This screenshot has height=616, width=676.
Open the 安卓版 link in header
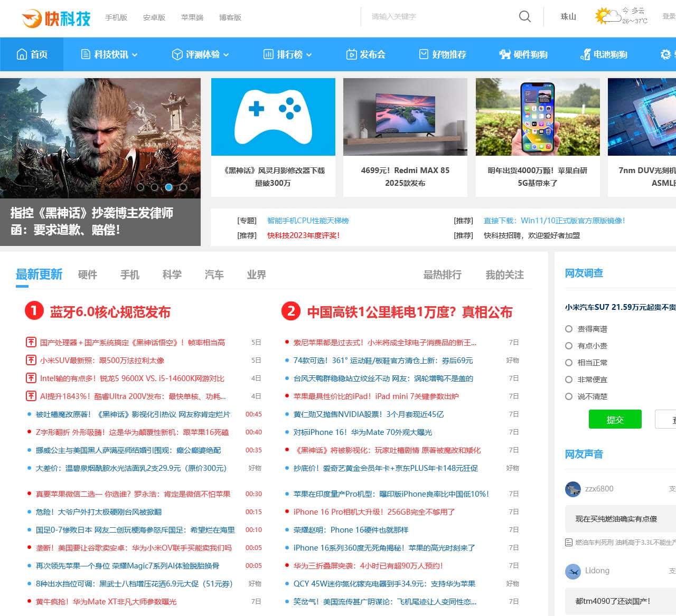click(x=154, y=17)
